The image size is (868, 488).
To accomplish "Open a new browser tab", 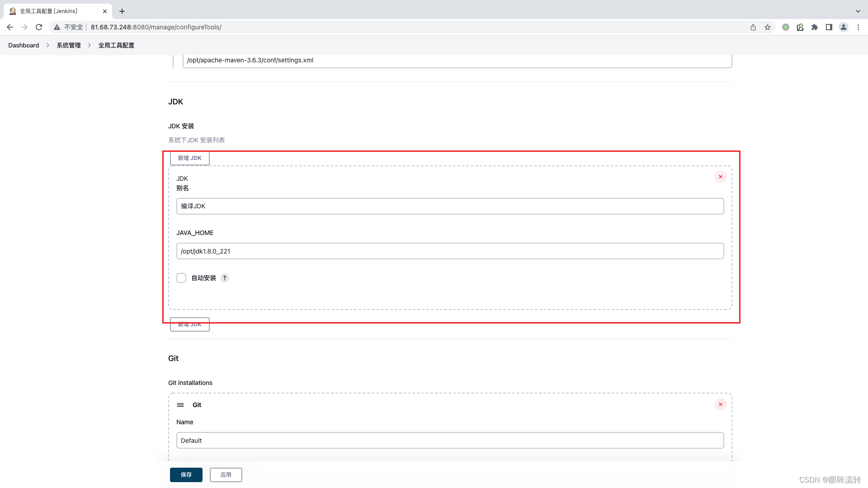I will point(122,11).
